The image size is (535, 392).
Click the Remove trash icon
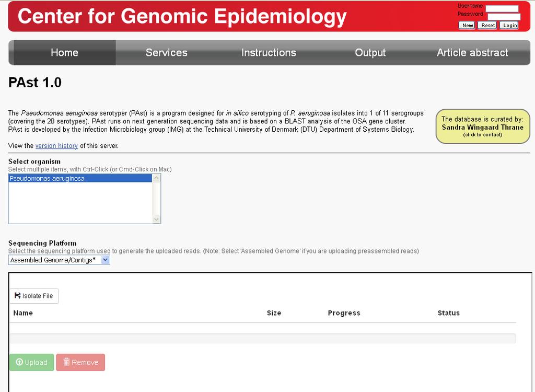point(66,362)
